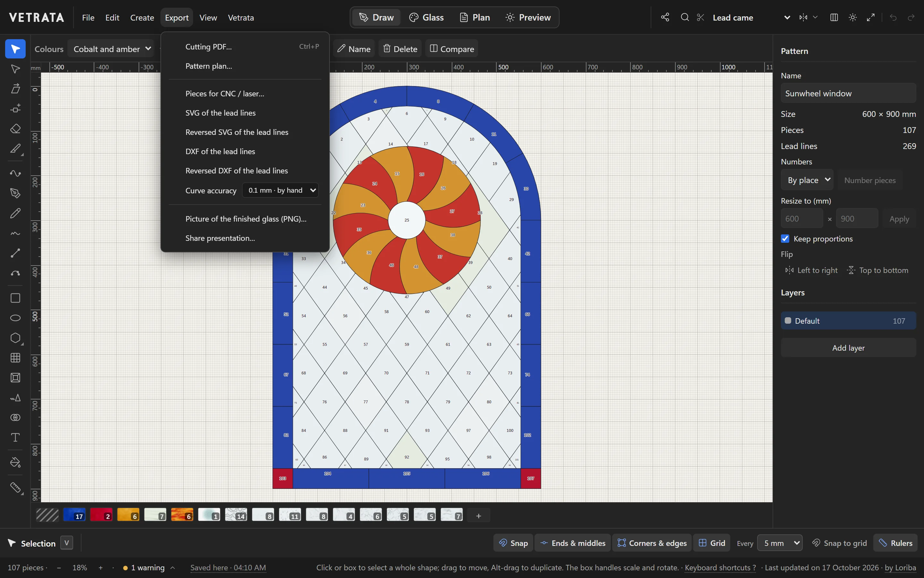Open the Cobalt and amber colours dropdown
This screenshot has height=578, width=924.
[111, 49]
